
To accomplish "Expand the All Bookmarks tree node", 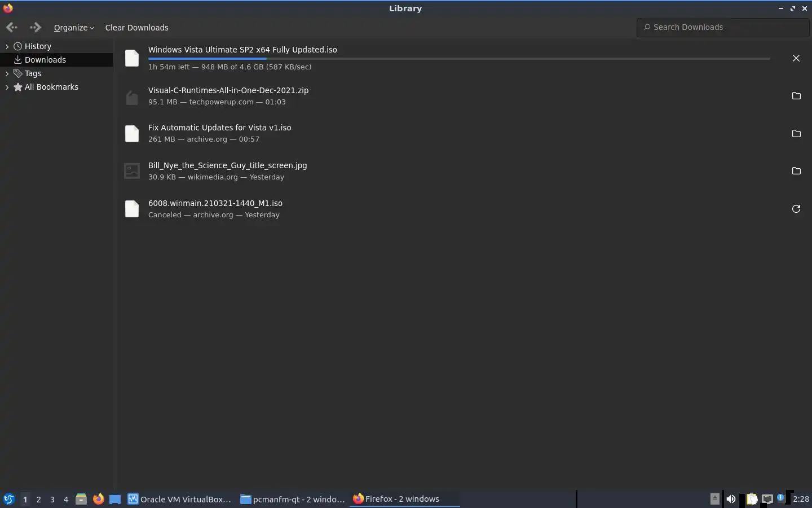I will (7, 87).
